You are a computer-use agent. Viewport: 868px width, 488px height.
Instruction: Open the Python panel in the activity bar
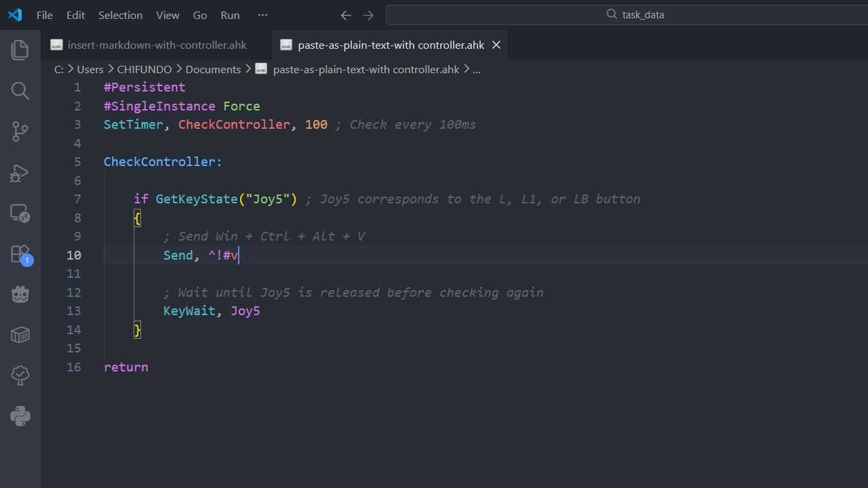20,416
